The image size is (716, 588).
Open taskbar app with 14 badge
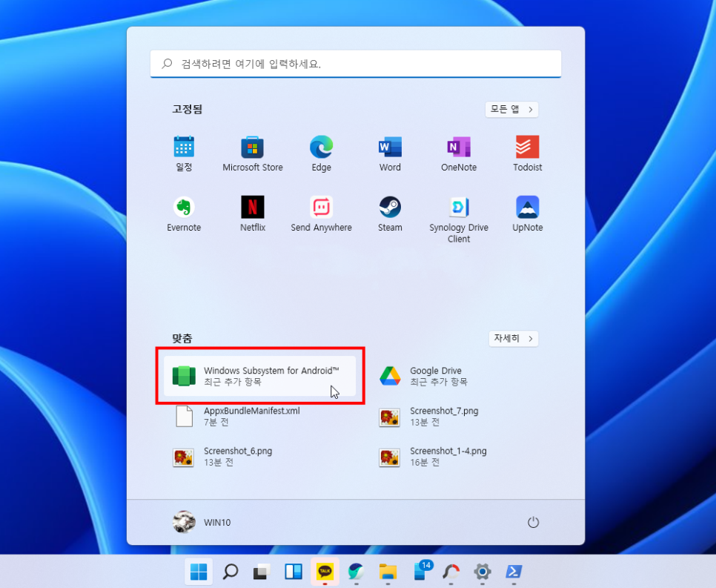click(422, 571)
